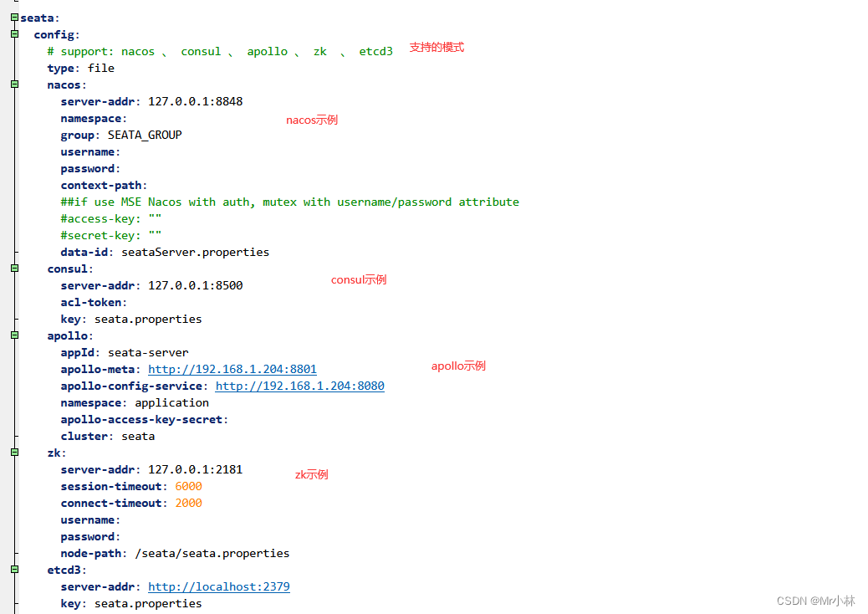Click the 'namespace: application' line

[x=135, y=402]
